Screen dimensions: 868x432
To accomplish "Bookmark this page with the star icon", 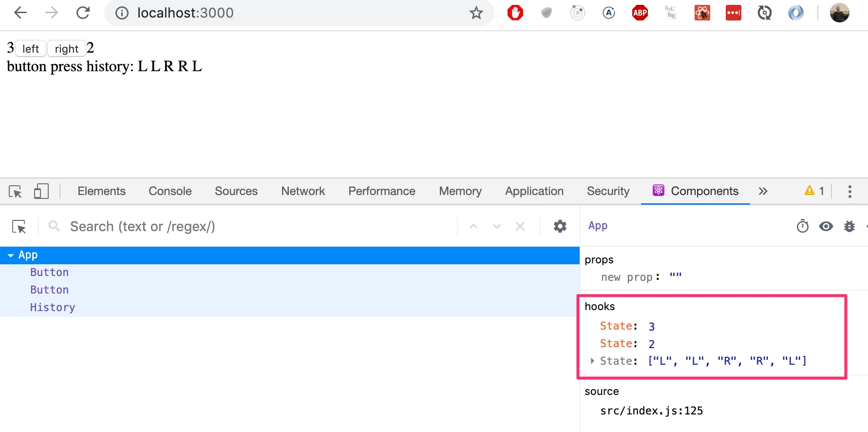I will coord(476,13).
